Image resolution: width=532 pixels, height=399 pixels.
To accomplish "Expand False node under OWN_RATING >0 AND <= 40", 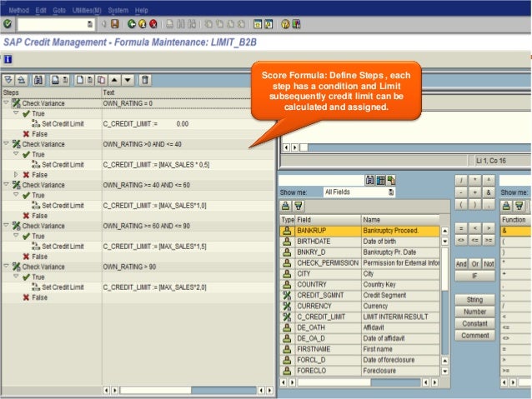I will (16, 174).
